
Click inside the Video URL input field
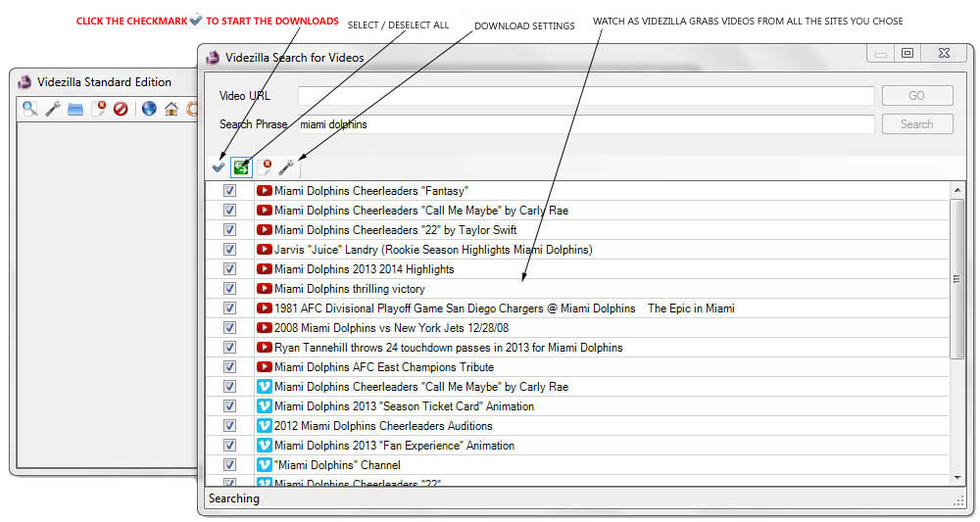(586, 96)
